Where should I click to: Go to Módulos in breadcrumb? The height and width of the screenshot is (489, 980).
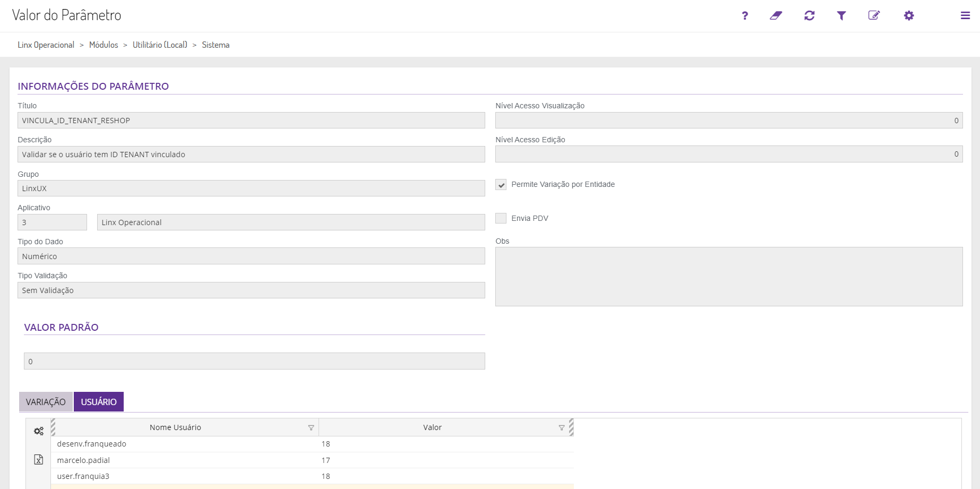104,45
